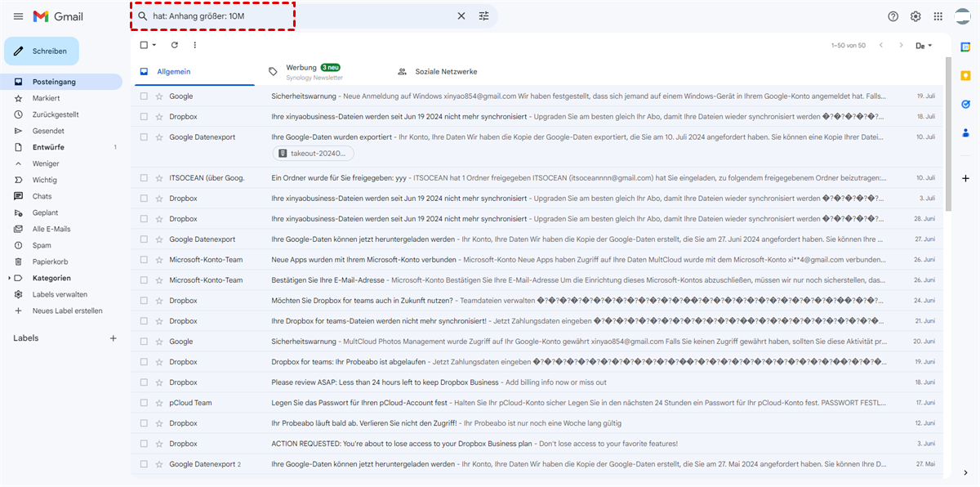Star the Microsoft-Konto-Team Neue Apps email
This screenshot has width=980, height=487.
pos(159,260)
